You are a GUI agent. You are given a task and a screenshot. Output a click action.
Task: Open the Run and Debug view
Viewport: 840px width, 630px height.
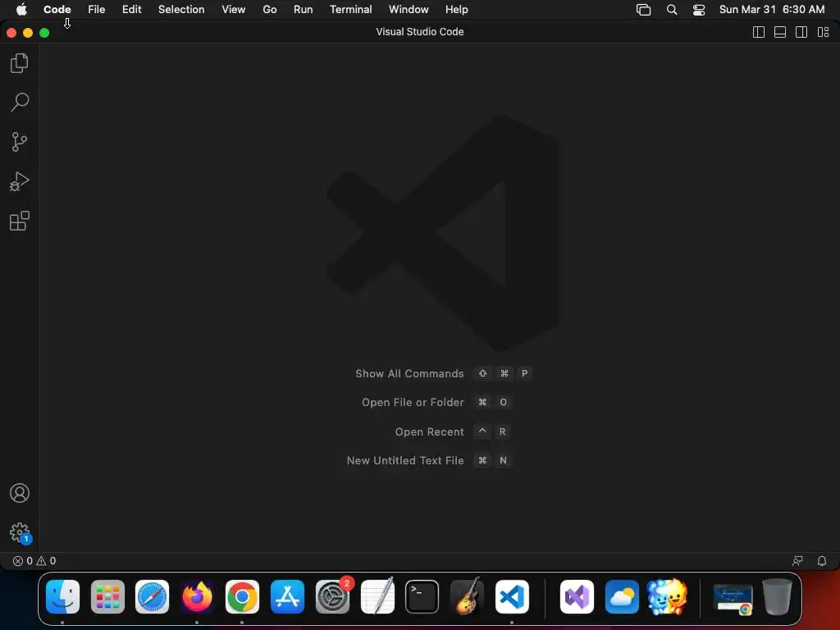tap(20, 181)
